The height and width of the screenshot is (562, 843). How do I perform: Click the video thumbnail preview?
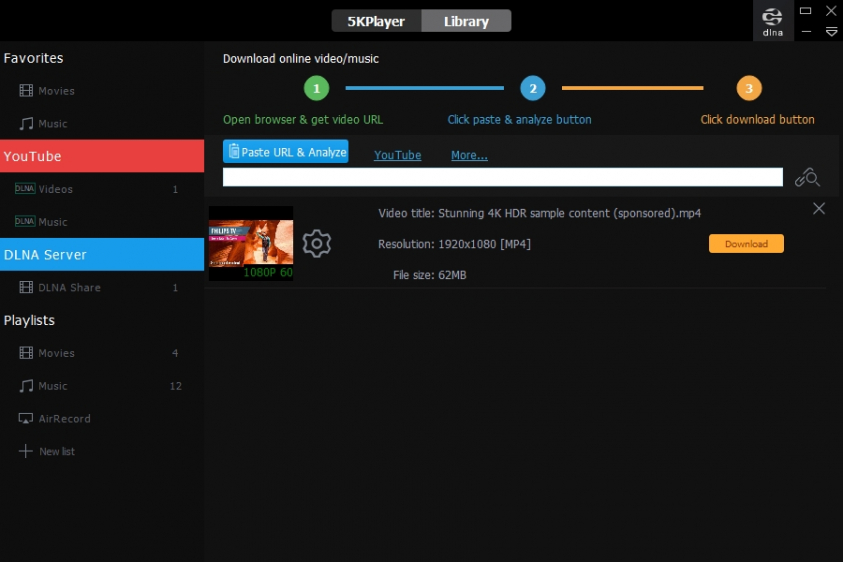tap(250, 243)
